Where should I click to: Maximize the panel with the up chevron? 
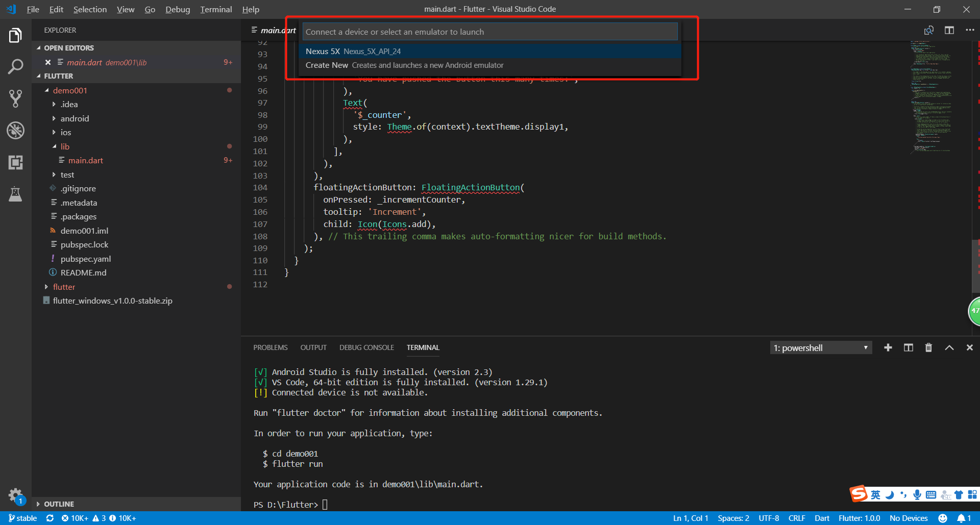(x=949, y=347)
